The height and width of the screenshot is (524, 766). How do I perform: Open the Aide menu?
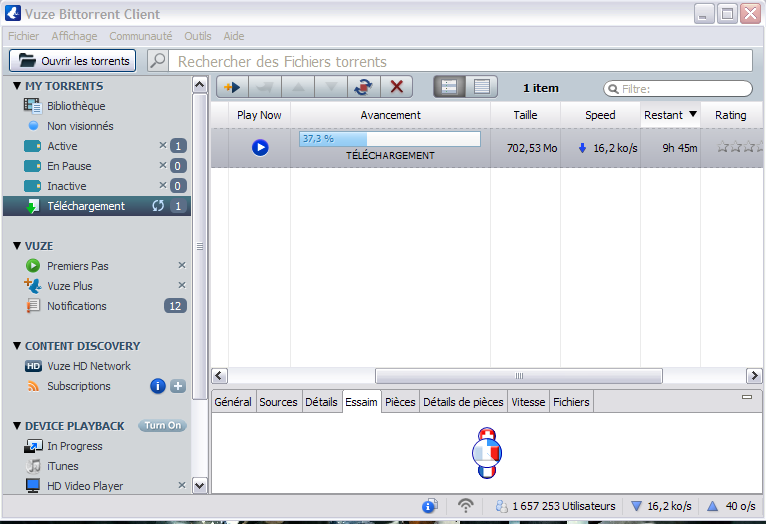[234, 36]
